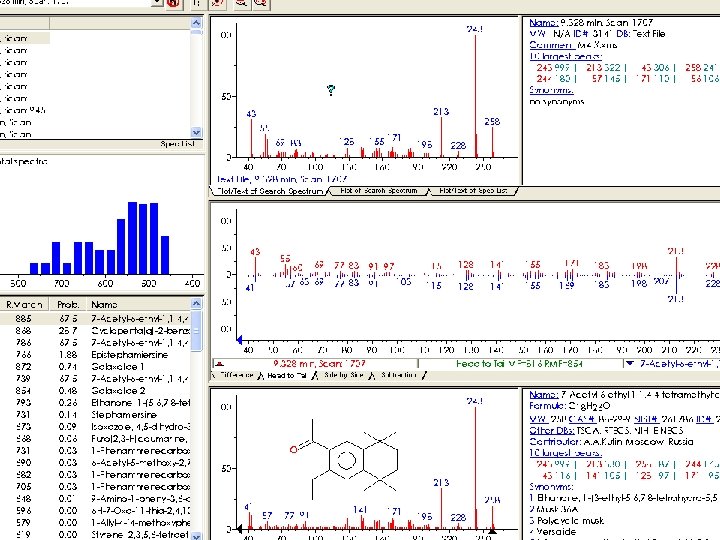The image size is (720, 540).
Task: Click the Contributor link
Action: tap(555, 442)
